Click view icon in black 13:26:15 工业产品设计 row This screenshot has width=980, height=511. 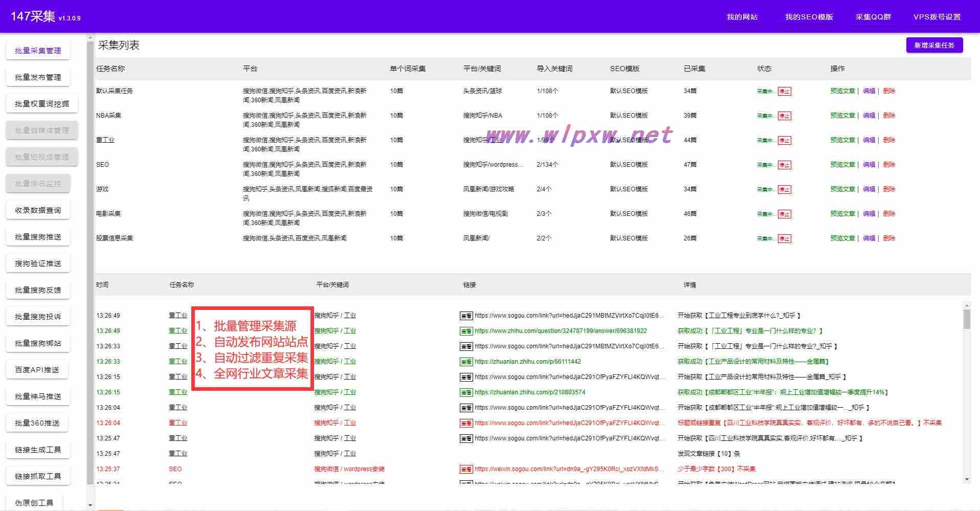pyautogui.click(x=466, y=377)
